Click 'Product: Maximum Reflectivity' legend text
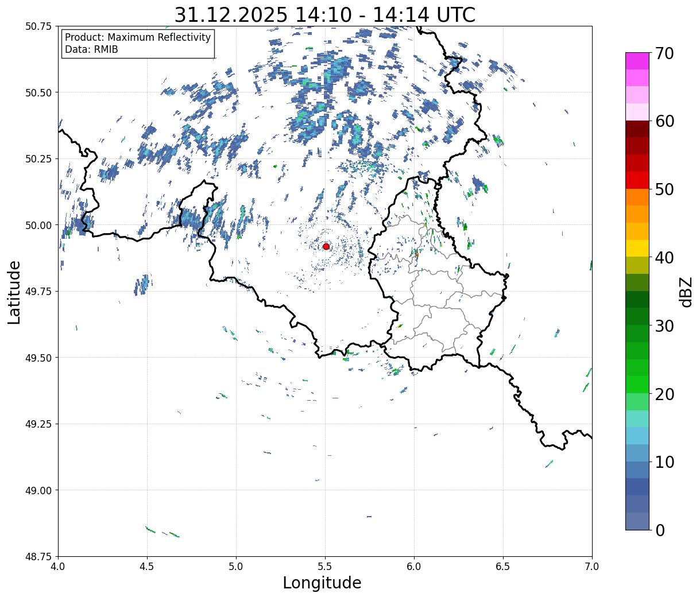This screenshot has width=700, height=597. (x=138, y=37)
